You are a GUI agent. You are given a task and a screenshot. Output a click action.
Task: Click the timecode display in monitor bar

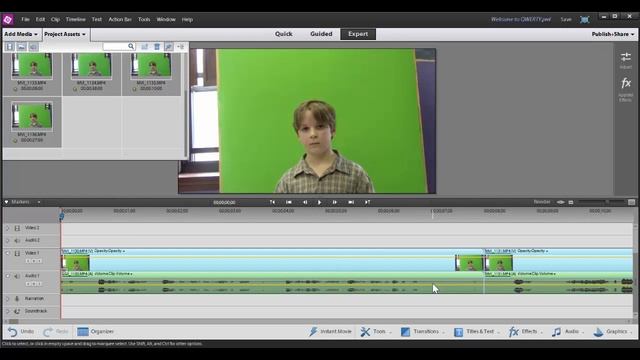pyautogui.click(x=224, y=202)
